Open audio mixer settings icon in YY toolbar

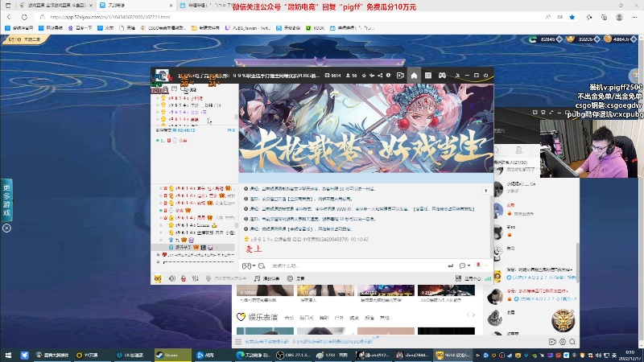click(196, 278)
